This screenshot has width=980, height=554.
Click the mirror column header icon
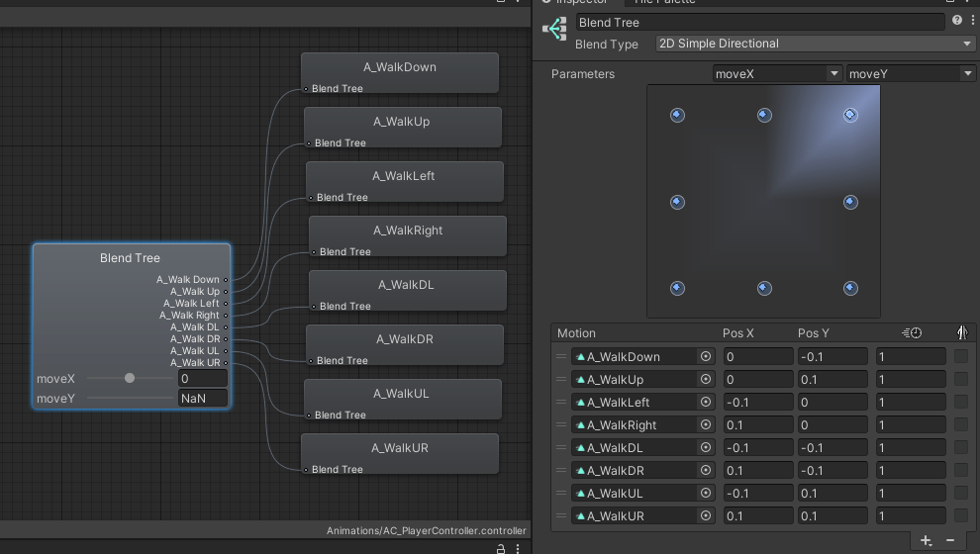[x=961, y=333]
